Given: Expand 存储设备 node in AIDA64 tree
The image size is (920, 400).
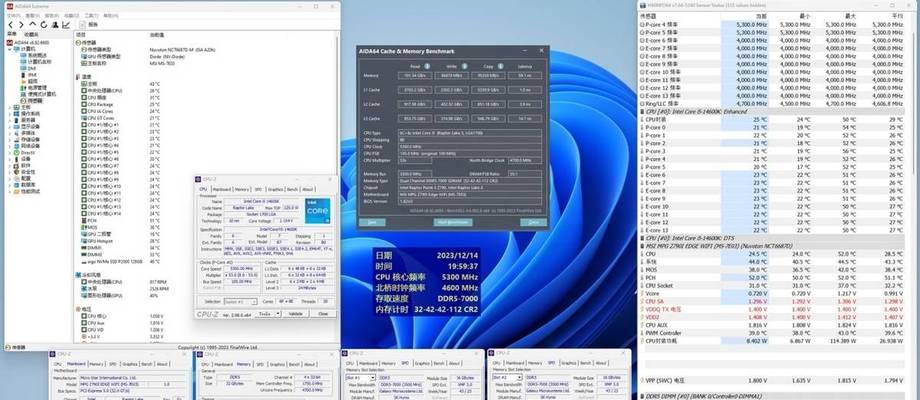Looking at the screenshot, I should tap(9, 140).
